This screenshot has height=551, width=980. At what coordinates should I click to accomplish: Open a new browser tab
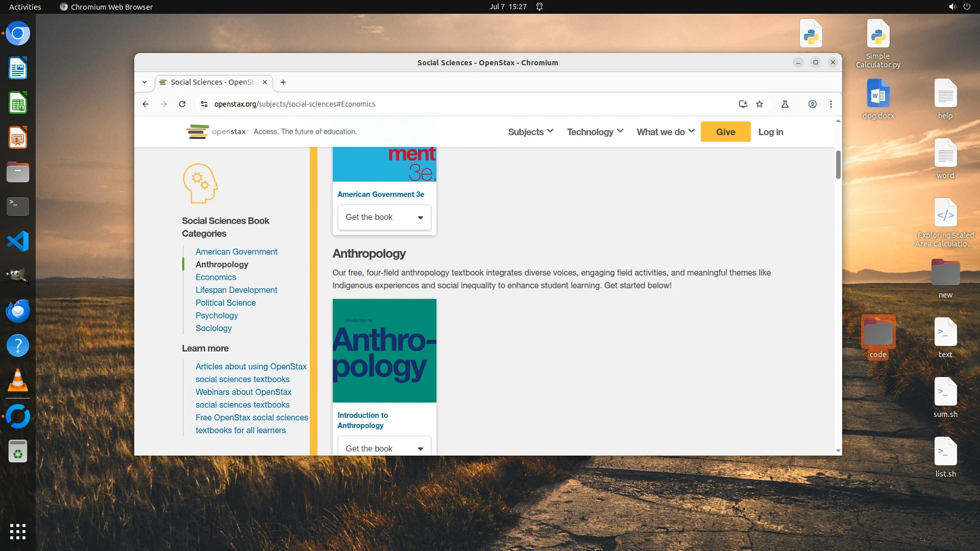(283, 82)
